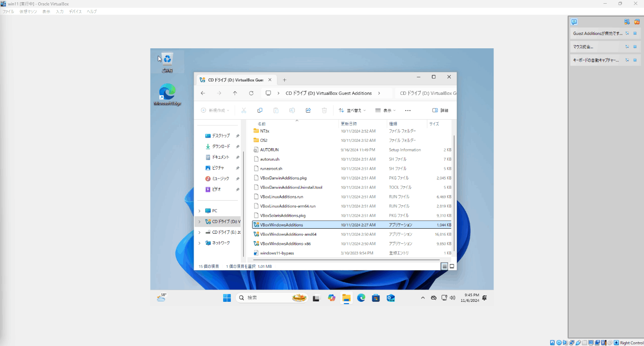
Task: Click the share icon in Explorer toolbar
Action: click(x=308, y=110)
